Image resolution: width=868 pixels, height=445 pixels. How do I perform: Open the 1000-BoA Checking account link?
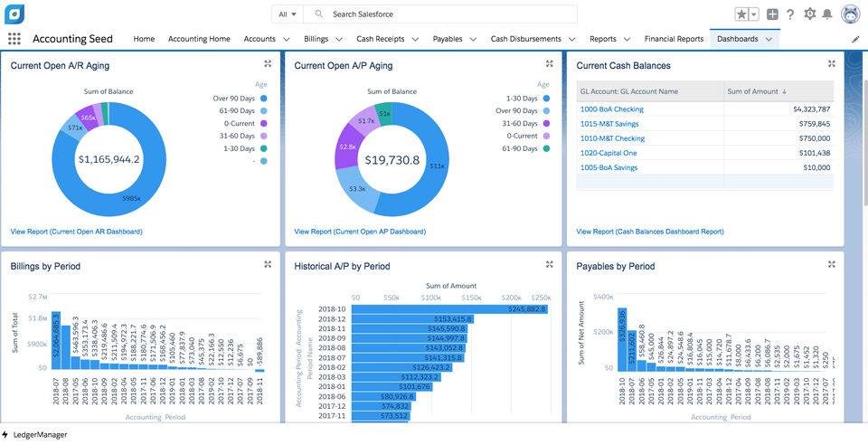click(x=612, y=109)
